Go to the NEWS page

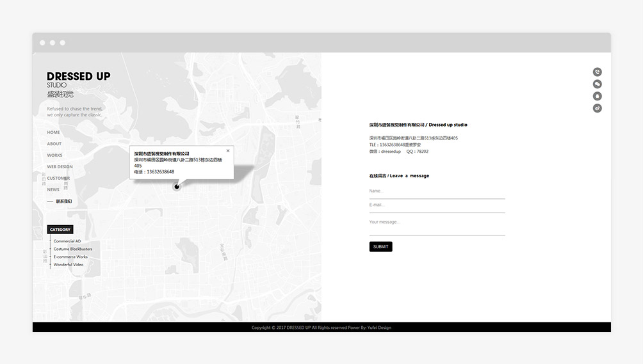pyautogui.click(x=53, y=190)
